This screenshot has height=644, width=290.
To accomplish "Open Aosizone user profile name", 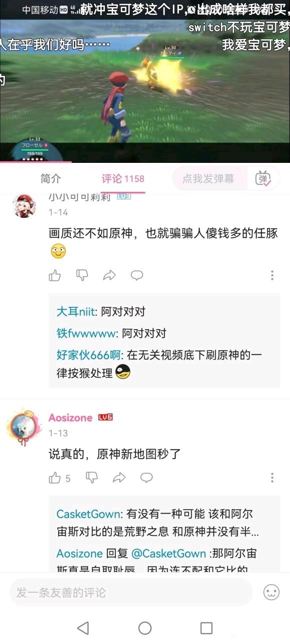I will tap(70, 418).
